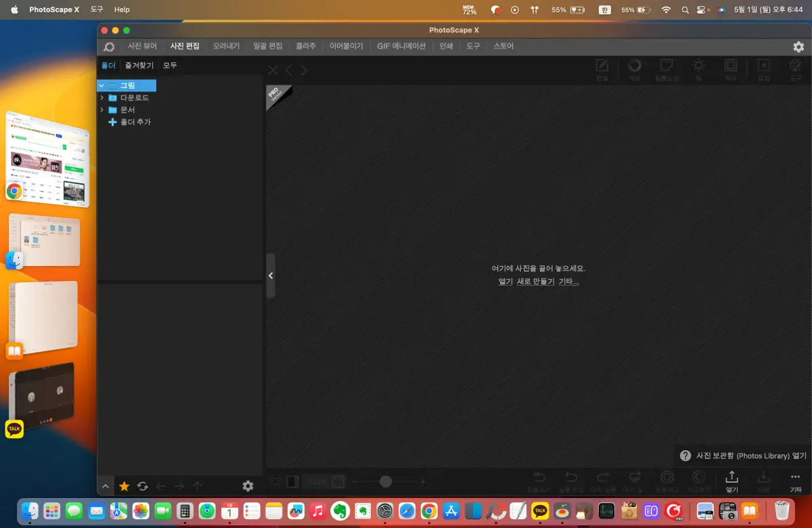Open folder panel gear settings
The width and height of the screenshot is (812, 528).
click(248, 486)
